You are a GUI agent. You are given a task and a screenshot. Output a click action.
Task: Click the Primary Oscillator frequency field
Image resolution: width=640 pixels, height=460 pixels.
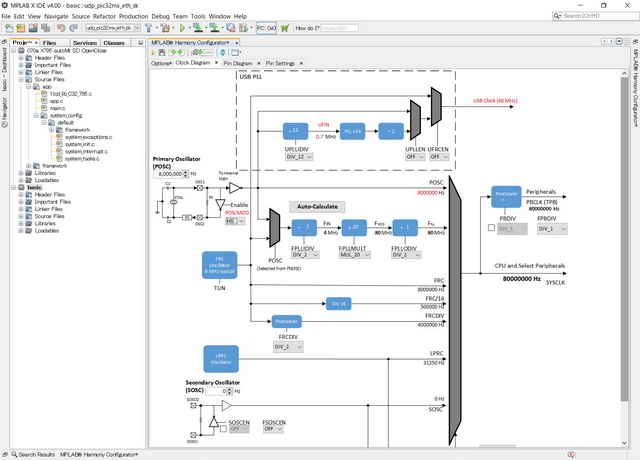[167, 173]
